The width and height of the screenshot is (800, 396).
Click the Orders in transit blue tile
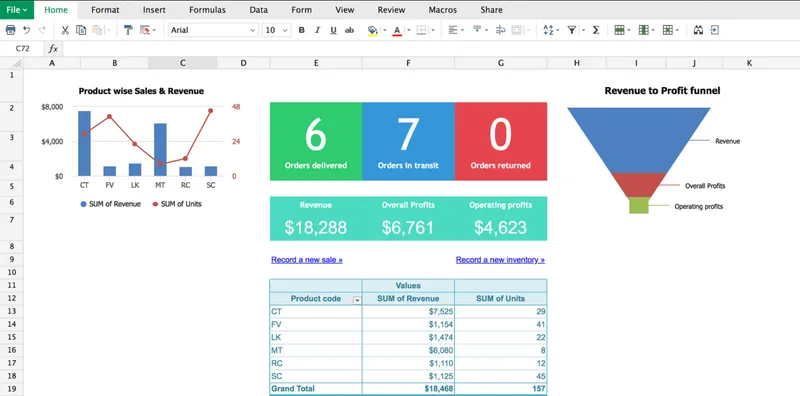408,141
